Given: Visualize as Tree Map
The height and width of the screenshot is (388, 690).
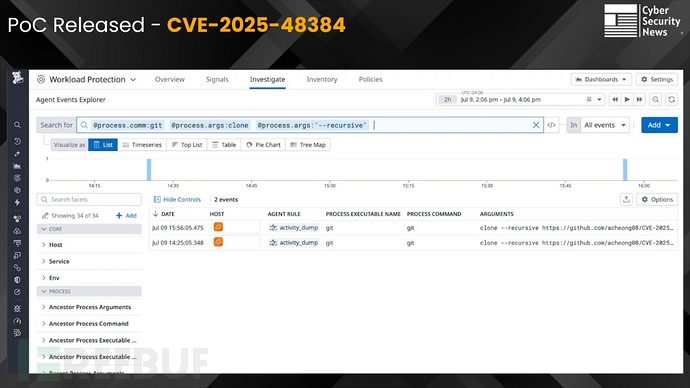Looking at the screenshot, I should point(308,145).
